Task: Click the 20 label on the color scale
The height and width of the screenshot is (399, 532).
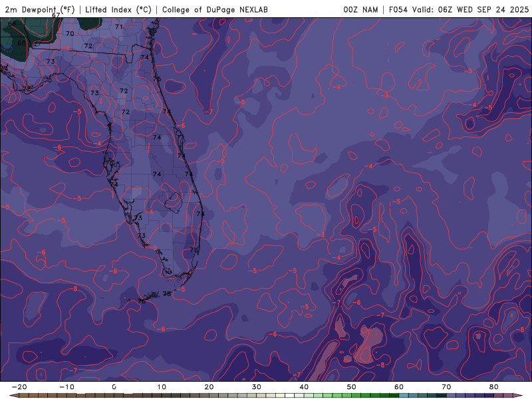Action: [x=209, y=387]
